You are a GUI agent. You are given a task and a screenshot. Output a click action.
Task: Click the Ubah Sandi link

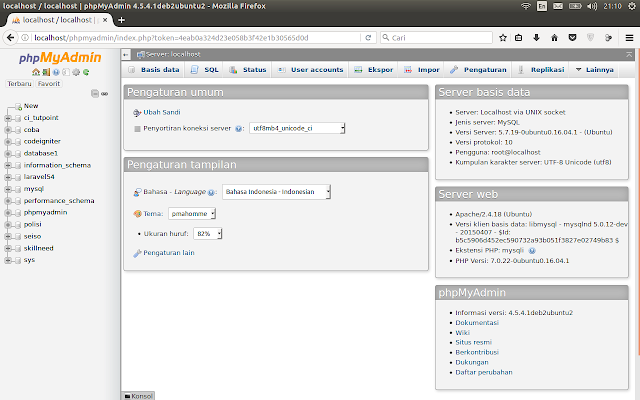(x=162, y=112)
